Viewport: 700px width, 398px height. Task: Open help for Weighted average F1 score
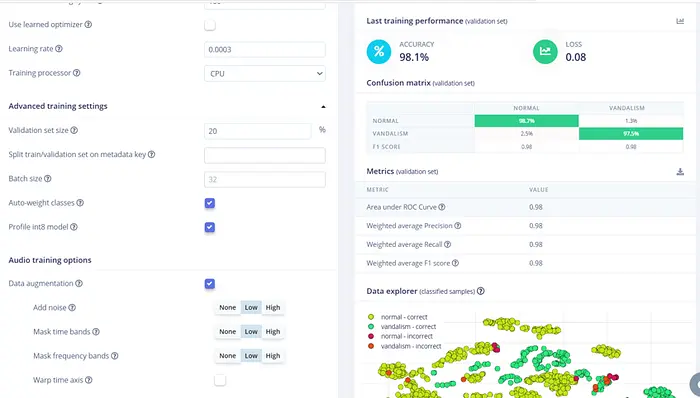(x=455, y=263)
